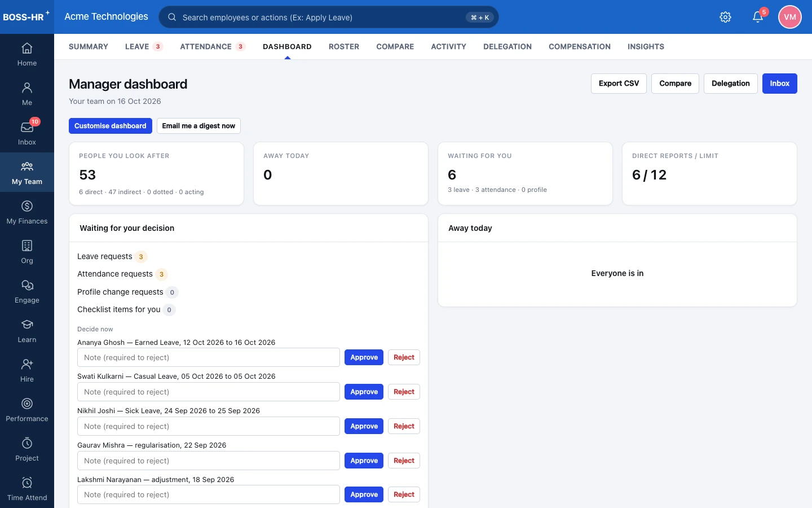812x508 pixels.
Task: Approve Nikhil Joshi's Sick Leave
Action: [364, 426]
